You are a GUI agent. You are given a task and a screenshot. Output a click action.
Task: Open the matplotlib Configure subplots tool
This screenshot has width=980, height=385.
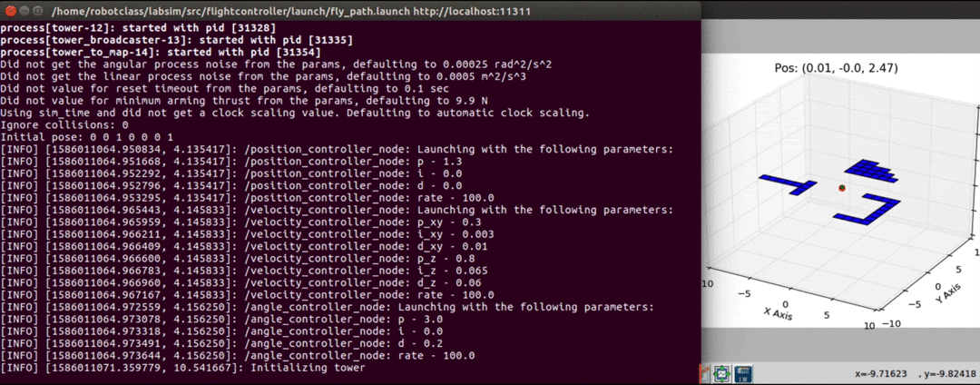tap(722, 373)
